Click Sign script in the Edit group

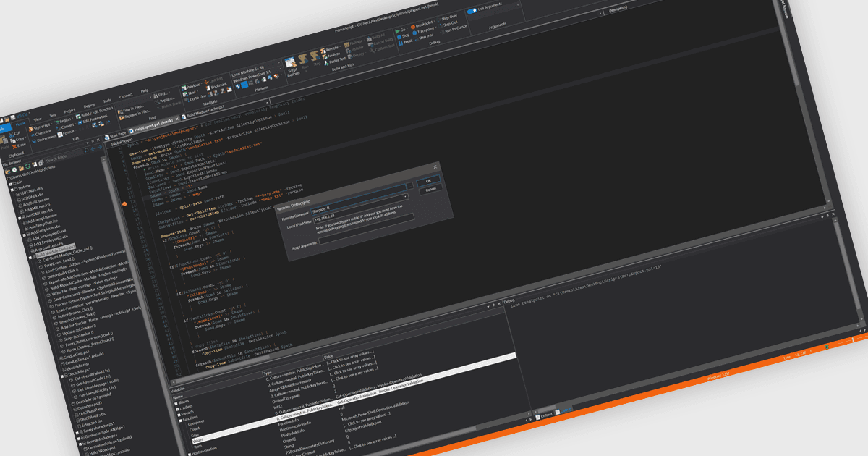[40, 127]
